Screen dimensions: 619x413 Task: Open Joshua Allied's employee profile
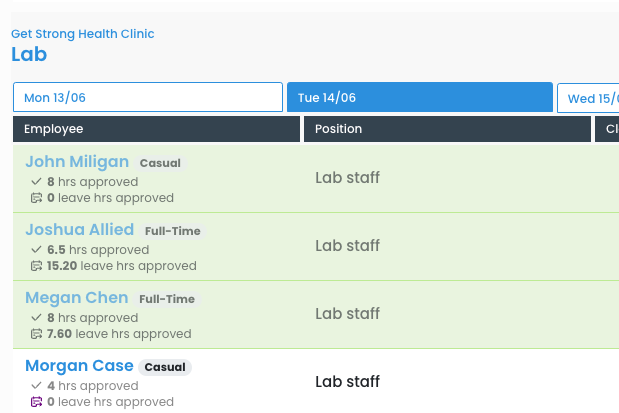tap(79, 230)
